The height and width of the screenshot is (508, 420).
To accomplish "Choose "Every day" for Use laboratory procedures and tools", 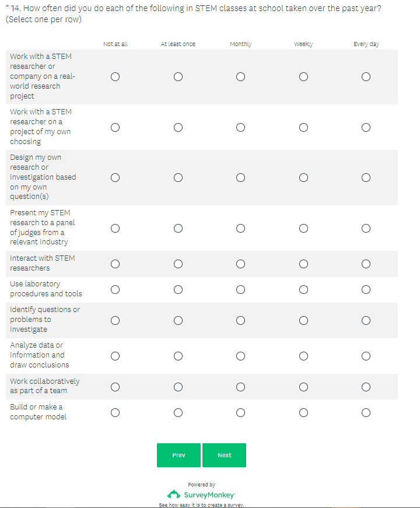I will [366, 289].
